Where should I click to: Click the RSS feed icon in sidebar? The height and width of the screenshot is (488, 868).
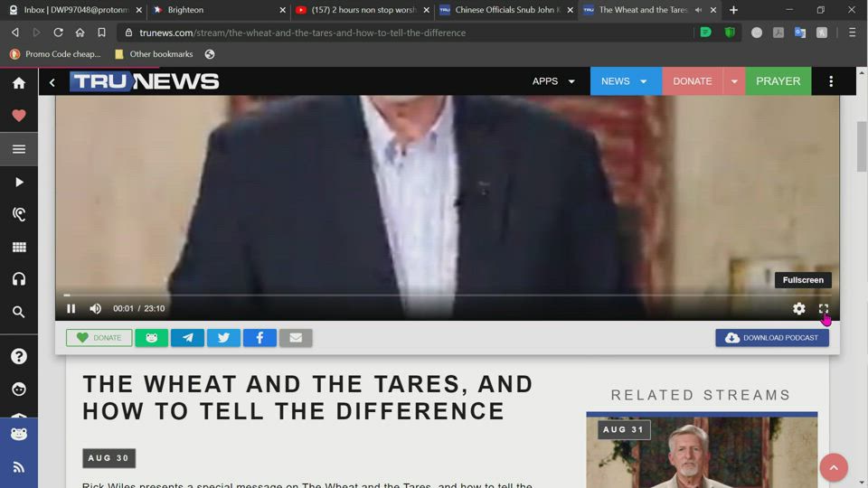(x=19, y=467)
